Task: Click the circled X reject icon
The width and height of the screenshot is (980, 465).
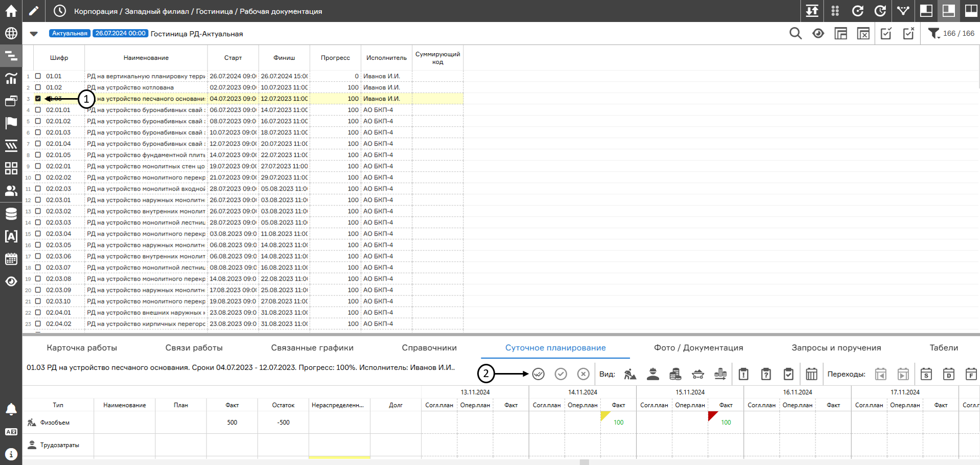Action: click(583, 374)
